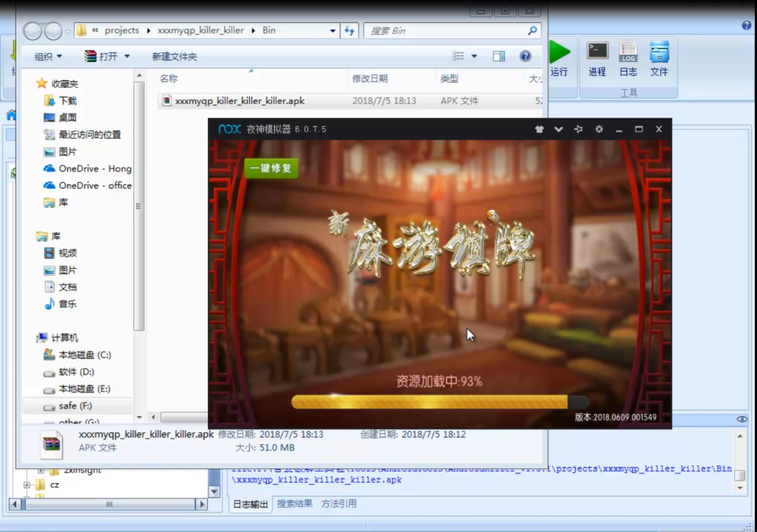Click scroll-down arrow of project tree
The height and width of the screenshot is (532, 757).
click(x=214, y=492)
